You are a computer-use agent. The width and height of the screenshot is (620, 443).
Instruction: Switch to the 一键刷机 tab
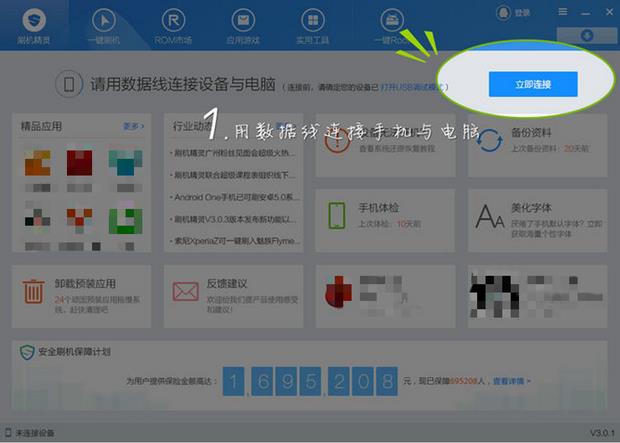click(104, 26)
